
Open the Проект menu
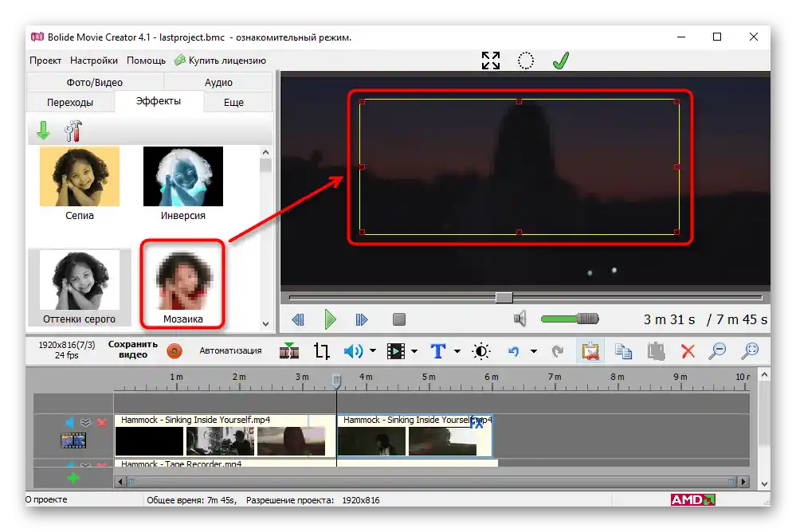pos(45,61)
